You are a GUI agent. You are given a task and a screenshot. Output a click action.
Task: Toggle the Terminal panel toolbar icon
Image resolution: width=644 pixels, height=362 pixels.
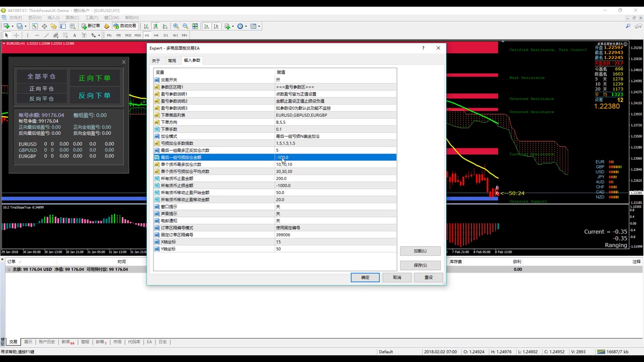[63, 26]
